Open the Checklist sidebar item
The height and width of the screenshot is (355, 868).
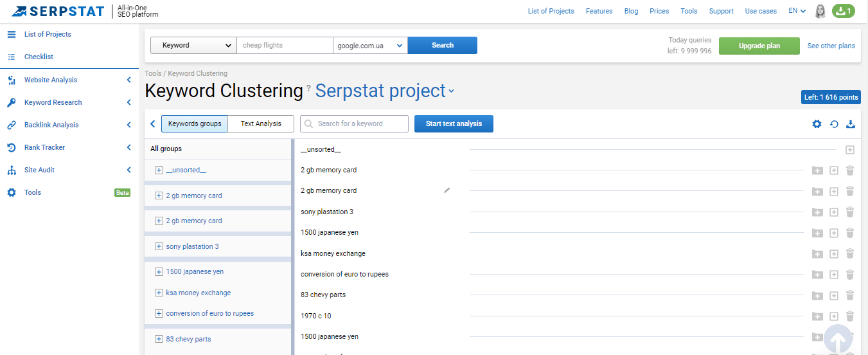pos(39,57)
